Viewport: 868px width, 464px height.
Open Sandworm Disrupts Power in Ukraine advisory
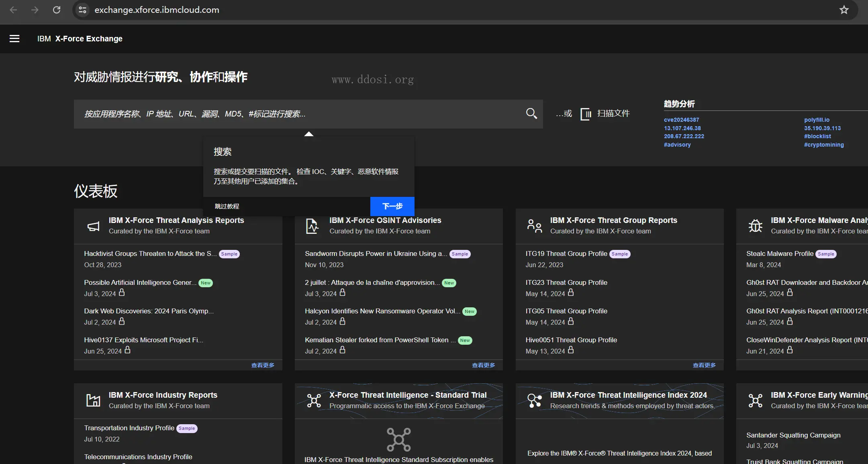[x=376, y=253]
